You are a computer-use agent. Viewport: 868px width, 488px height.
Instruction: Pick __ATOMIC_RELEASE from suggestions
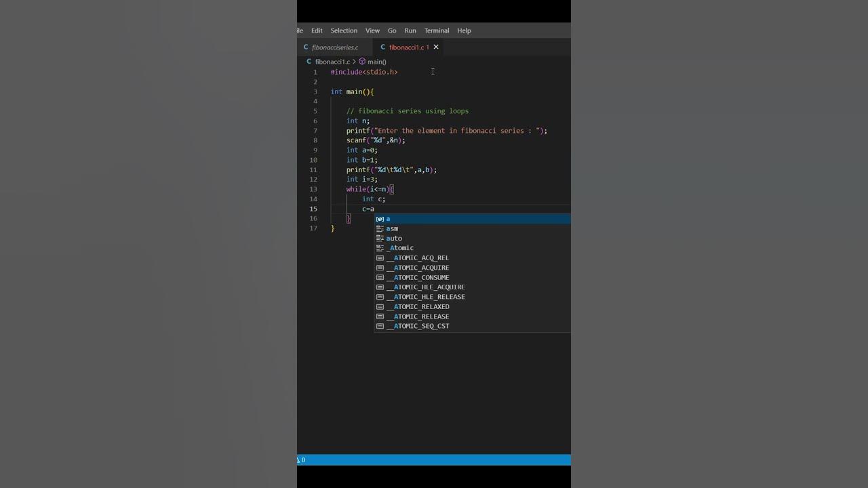473,317
